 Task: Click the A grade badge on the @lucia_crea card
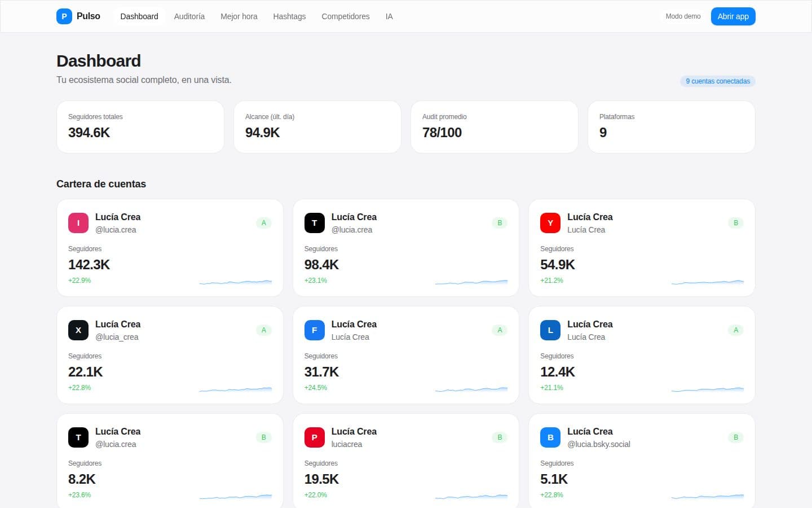click(264, 330)
